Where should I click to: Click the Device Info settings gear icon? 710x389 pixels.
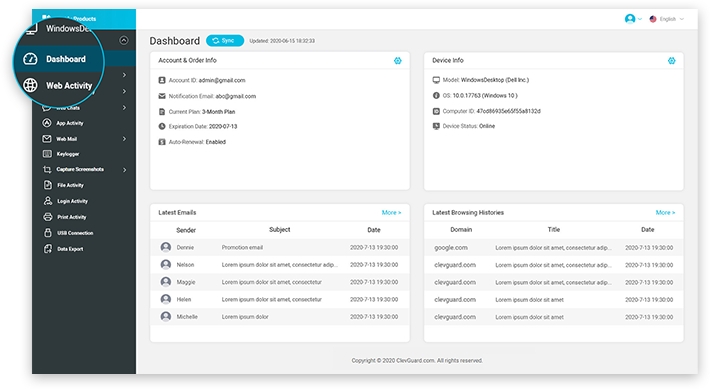[672, 61]
